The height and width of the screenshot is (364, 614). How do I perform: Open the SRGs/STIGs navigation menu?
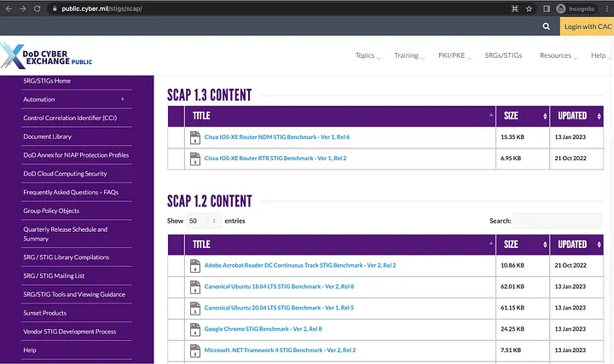coord(503,55)
